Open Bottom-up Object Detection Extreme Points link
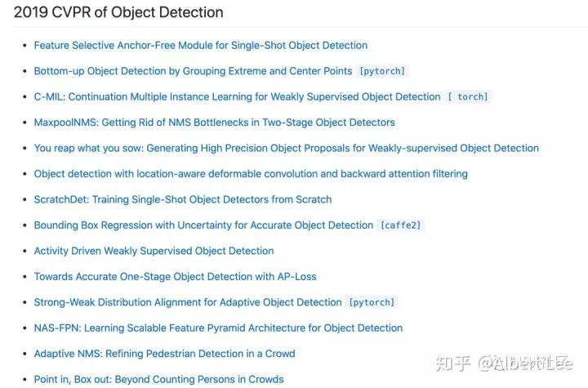588x388 pixels. [x=193, y=71]
